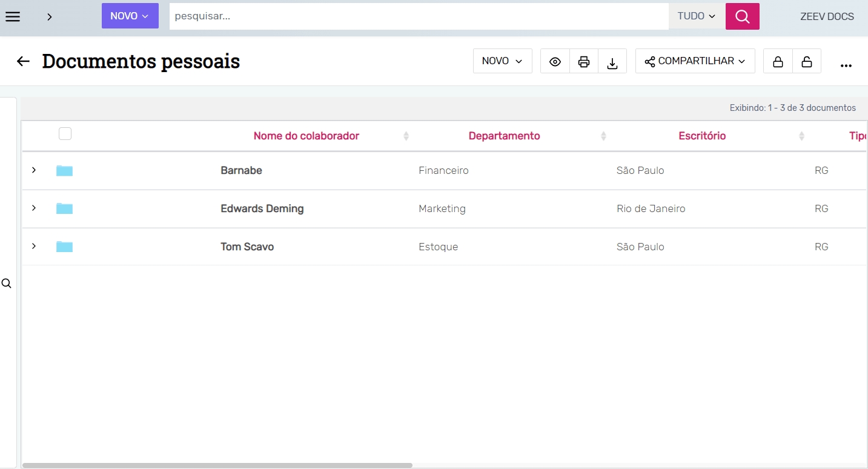Tick the select-all checkbox in header
868x469 pixels.
[x=65, y=134]
